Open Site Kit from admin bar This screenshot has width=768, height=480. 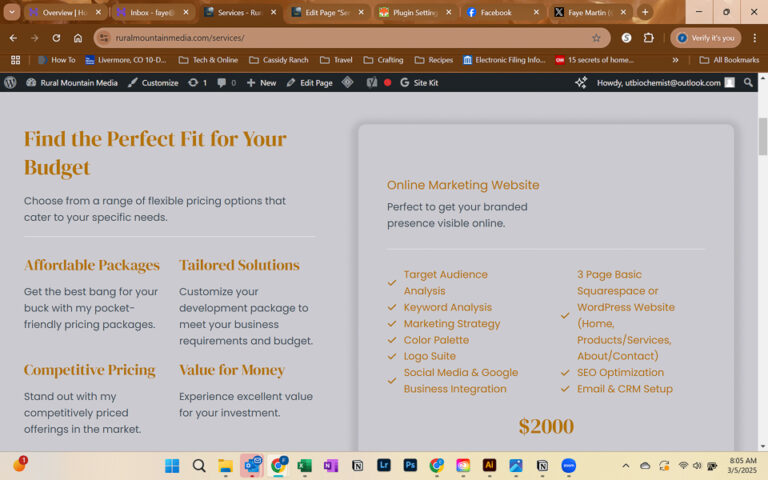(419, 83)
